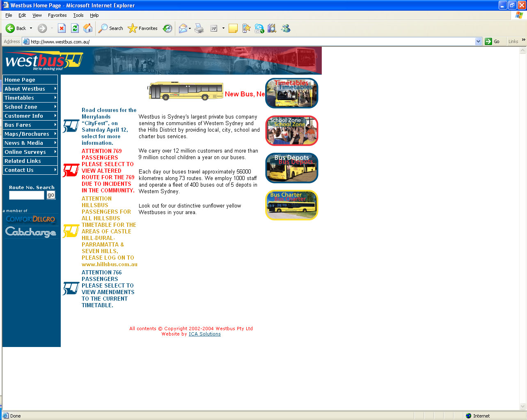Open the Edit menu
This screenshot has width=527, height=420.
point(22,15)
